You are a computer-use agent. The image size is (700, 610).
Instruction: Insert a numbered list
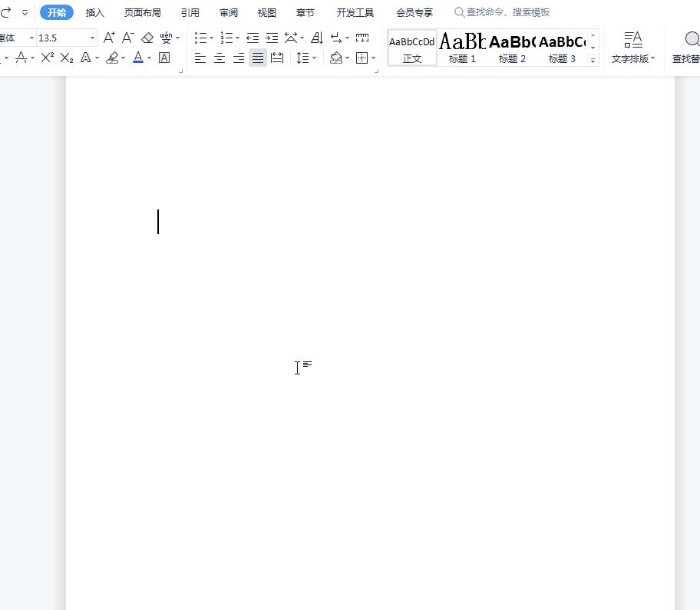(x=226, y=38)
